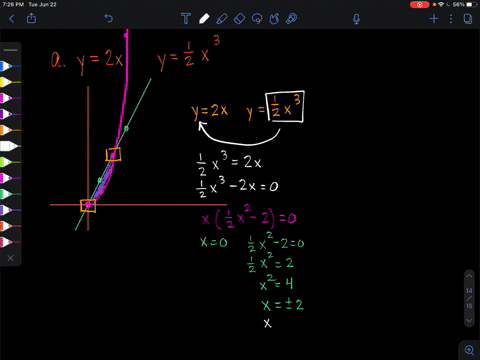The height and width of the screenshot is (360, 480).
Task: Select the Eraser tool
Action: (x=240, y=19)
